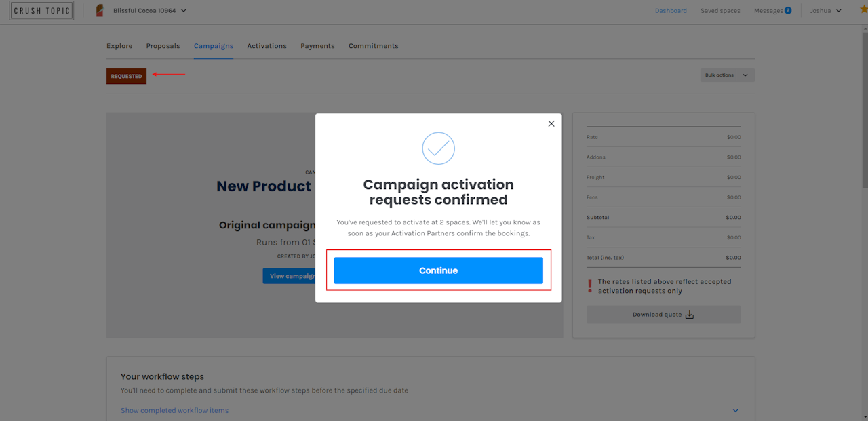Image resolution: width=868 pixels, height=421 pixels.
Task: Expand the Bulk actions dropdown
Action: click(x=745, y=75)
